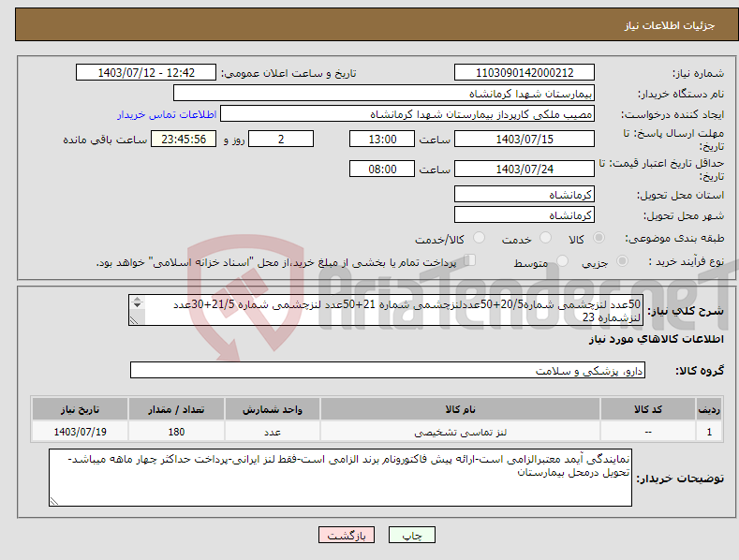Click the بازگشت back button
Image resolution: width=739 pixels, height=560 pixels.
coord(347,535)
